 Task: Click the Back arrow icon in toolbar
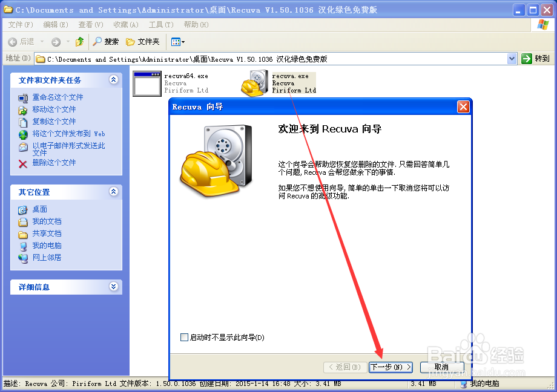13,42
